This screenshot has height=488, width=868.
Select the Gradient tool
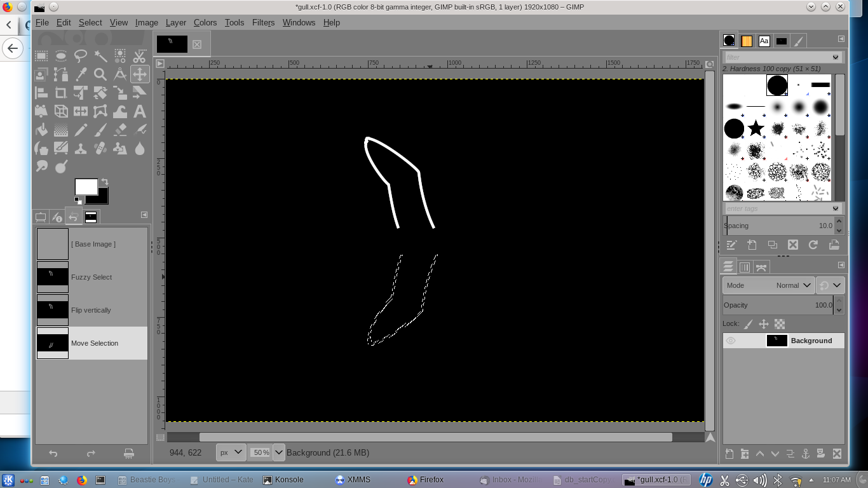61,130
